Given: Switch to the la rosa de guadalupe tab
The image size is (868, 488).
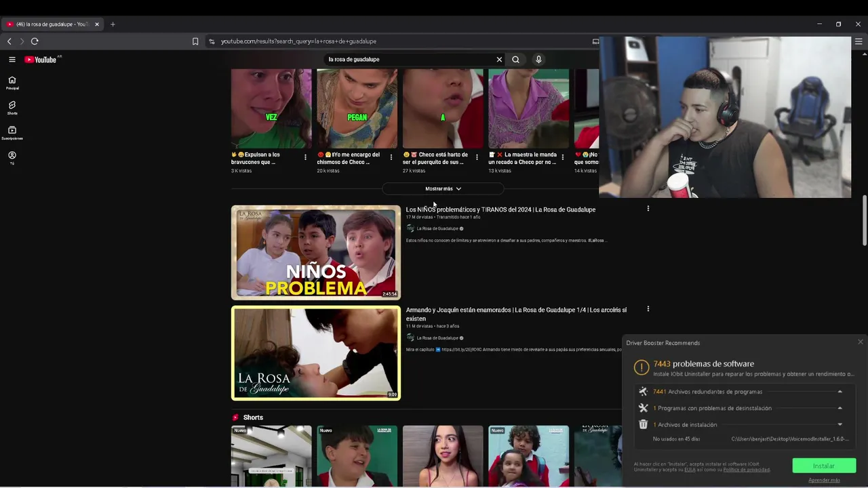Looking at the screenshot, I should coord(53,24).
